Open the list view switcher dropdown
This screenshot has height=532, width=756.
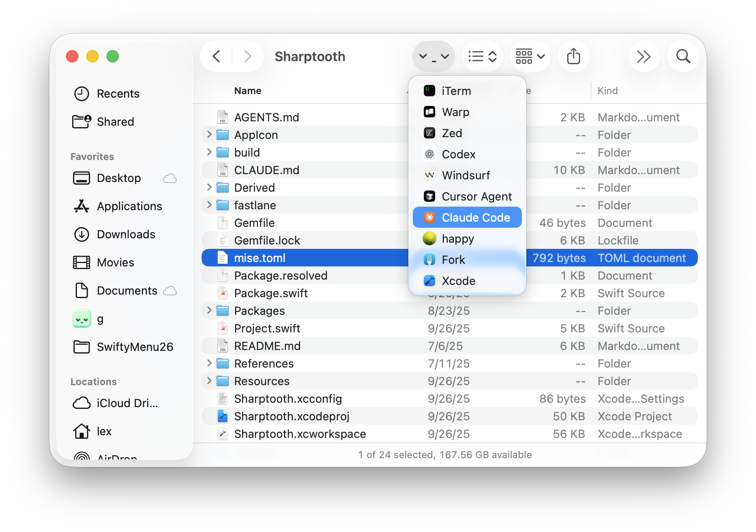[x=482, y=56]
